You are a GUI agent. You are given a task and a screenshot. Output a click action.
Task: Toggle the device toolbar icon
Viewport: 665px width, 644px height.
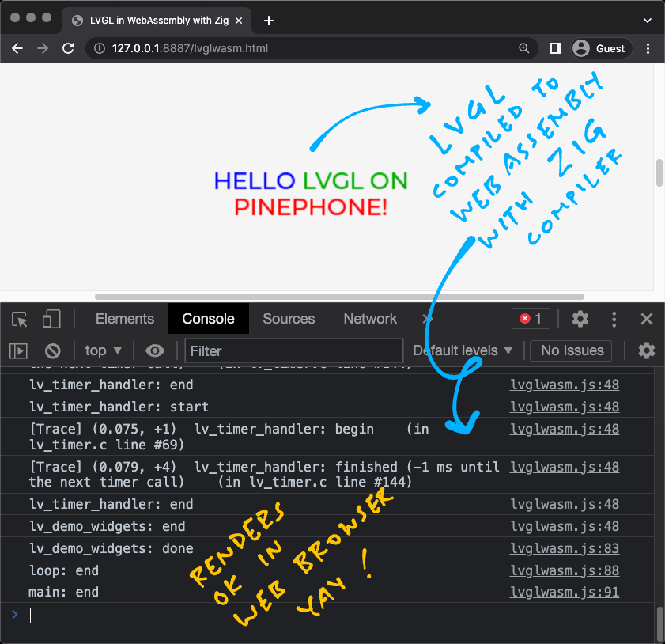51,319
